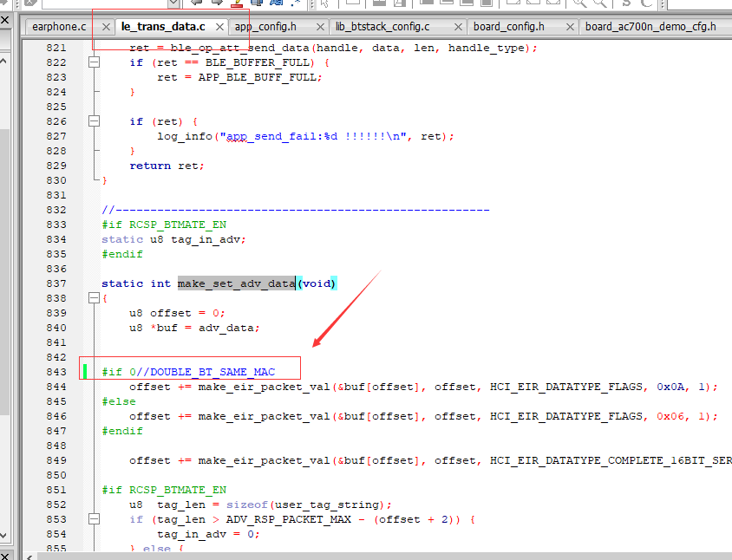Switch to lib_btstack_config.c tab
Image resolution: width=732 pixels, height=560 pixels.
(x=382, y=27)
